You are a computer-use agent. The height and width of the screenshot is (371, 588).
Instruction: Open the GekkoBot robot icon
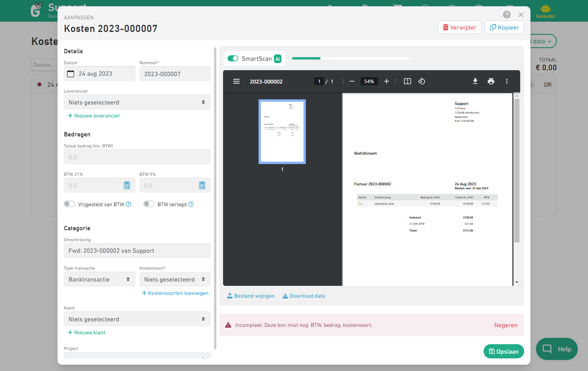click(545, 9)
